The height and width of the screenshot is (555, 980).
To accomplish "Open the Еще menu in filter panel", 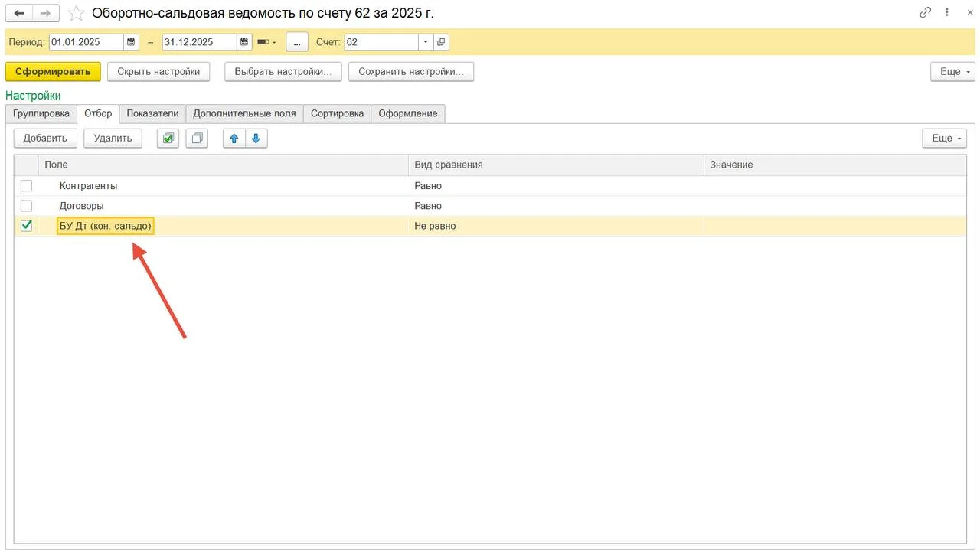I will [945, 139].
